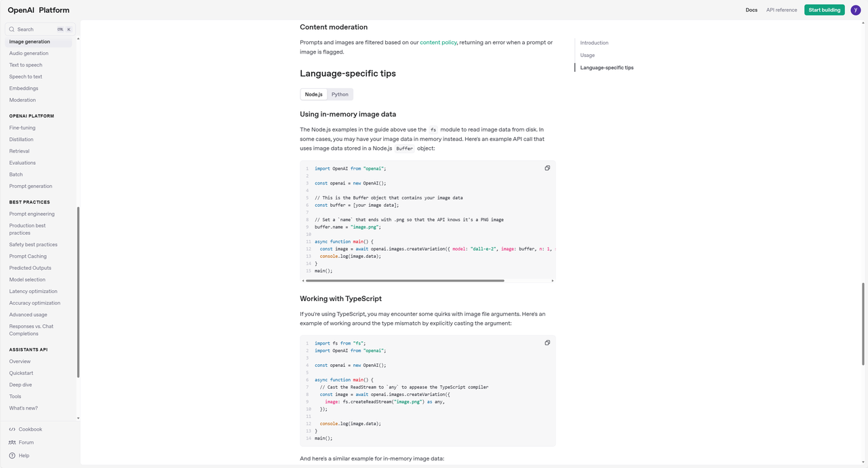Viewport: 868px width, 468px height.
Task: Click the code block left scroll arrow
Action: [303, 280]
